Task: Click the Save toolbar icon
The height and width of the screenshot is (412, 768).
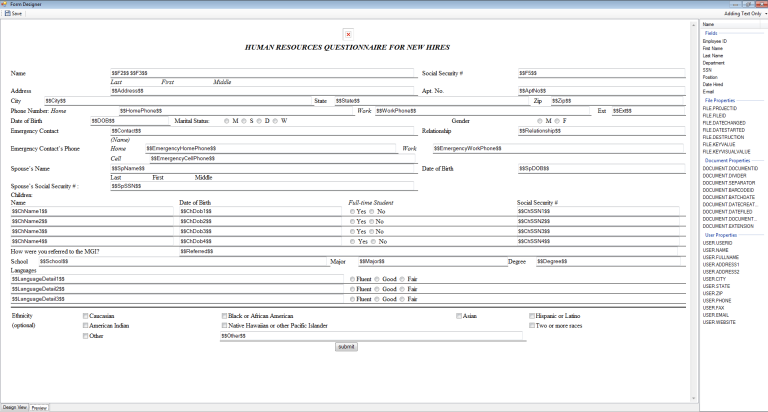Action: [12, 14]
